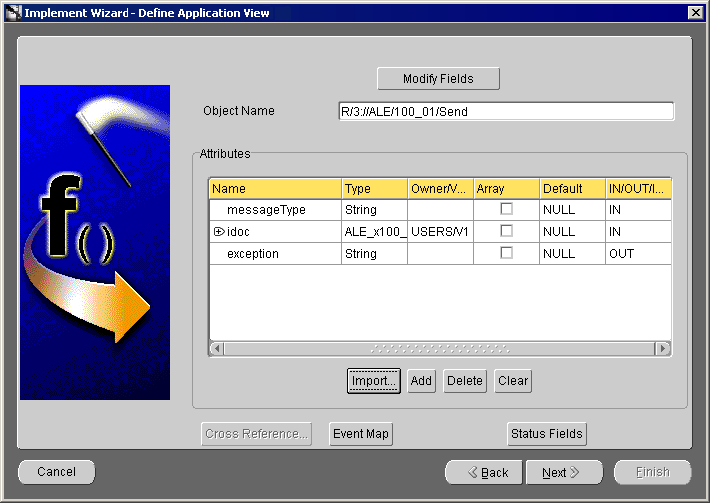Select OUT direction cell of exception
This screenshot has width=710, height=503.
(638, 254)
